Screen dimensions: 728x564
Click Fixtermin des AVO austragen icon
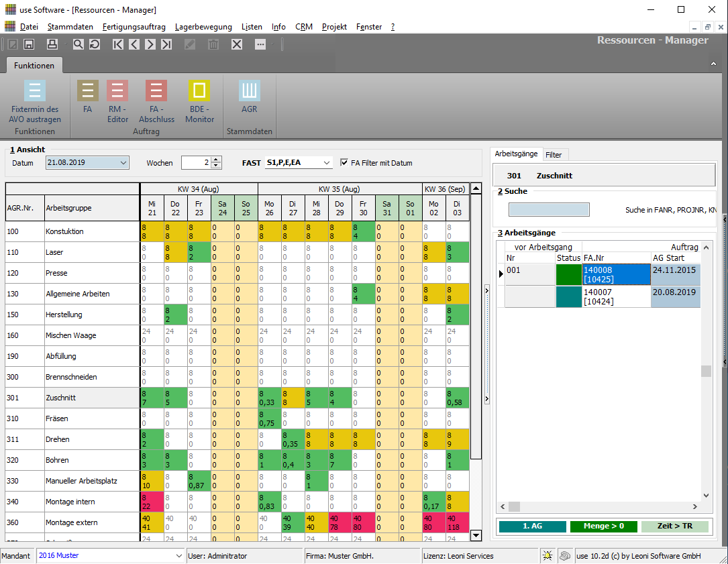click(35, 91)
